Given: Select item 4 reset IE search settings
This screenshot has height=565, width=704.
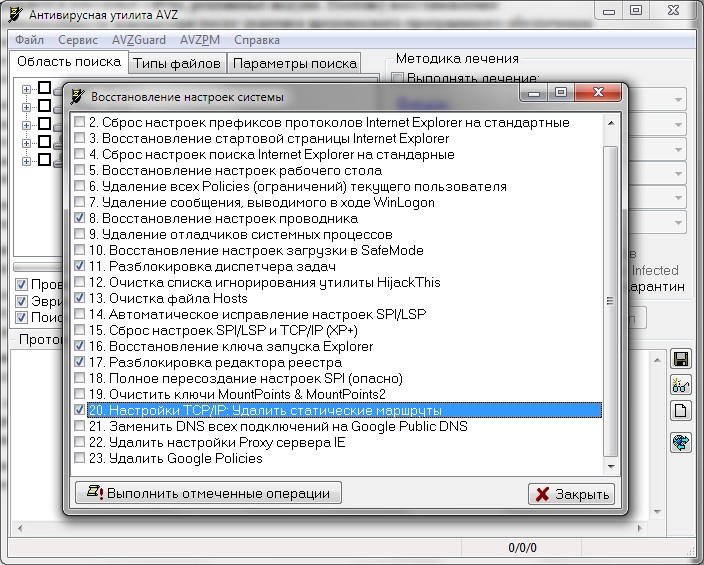Looking at the screenshot, I should tap(272, 154).
